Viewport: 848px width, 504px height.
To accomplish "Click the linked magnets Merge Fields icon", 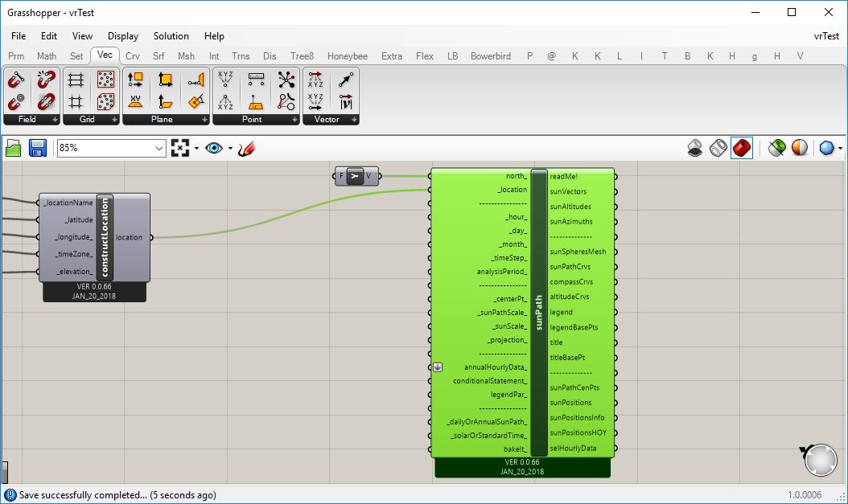I will (x=46, y=101).
